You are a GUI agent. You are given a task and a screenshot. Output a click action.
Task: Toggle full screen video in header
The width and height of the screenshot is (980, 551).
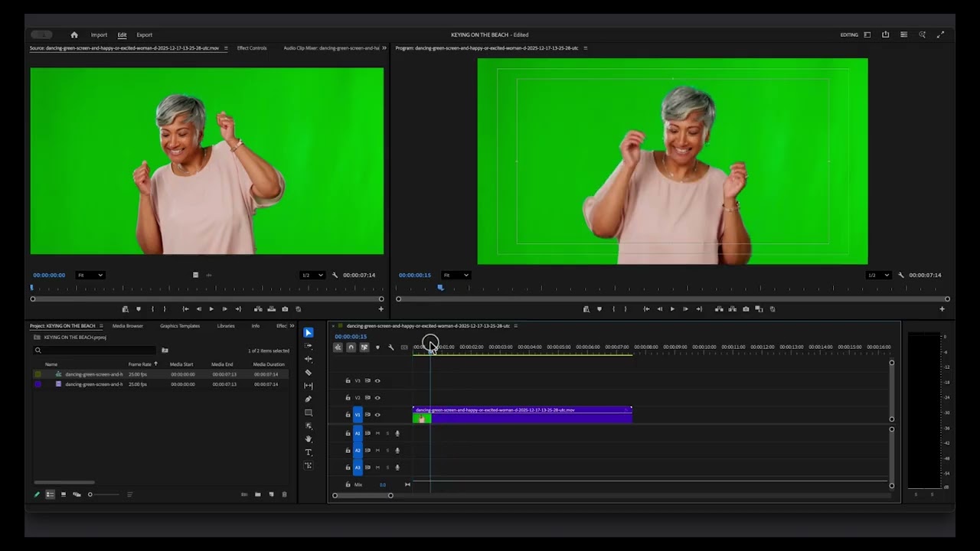point(941,34)
